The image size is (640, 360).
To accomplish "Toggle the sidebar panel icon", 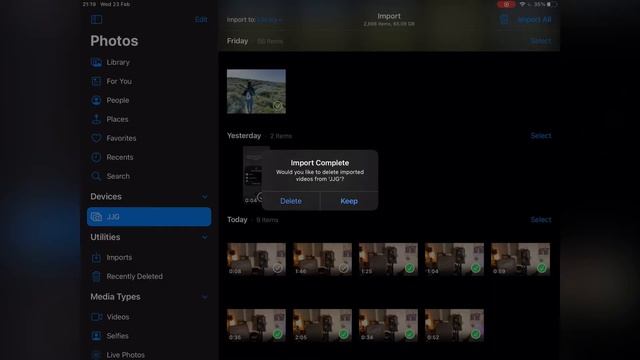I will (96, 19).
